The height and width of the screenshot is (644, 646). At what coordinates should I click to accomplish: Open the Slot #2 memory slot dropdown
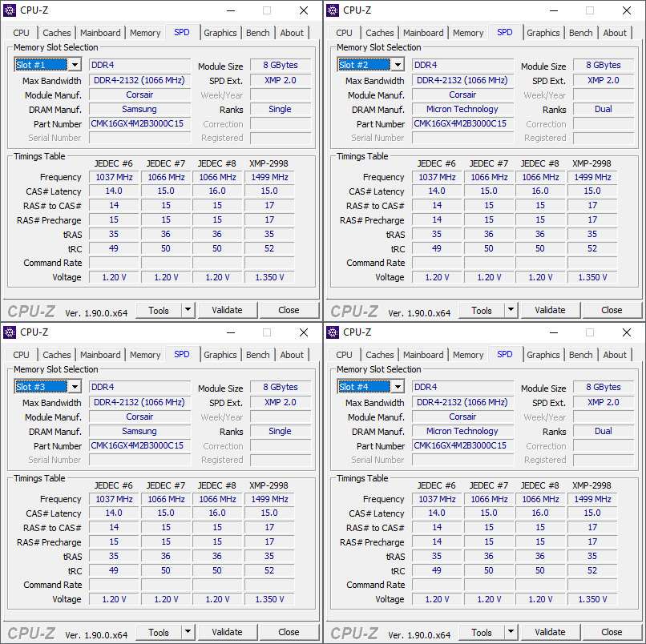(x=398, y=65)
